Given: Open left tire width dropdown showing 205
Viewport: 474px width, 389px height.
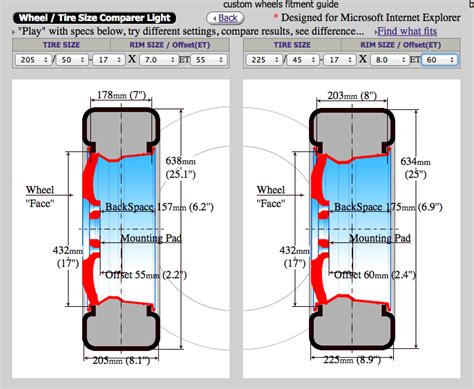Looking at the screenshot, I should click(x=33, y=60).
